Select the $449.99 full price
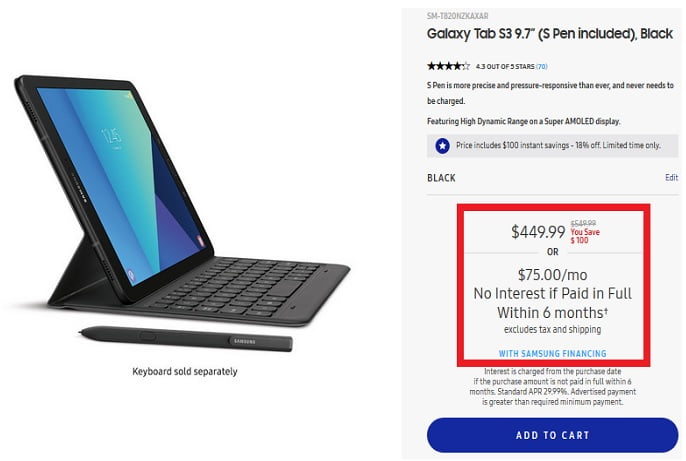The width and height of the screenshot is (686, 461). [538, 232]
